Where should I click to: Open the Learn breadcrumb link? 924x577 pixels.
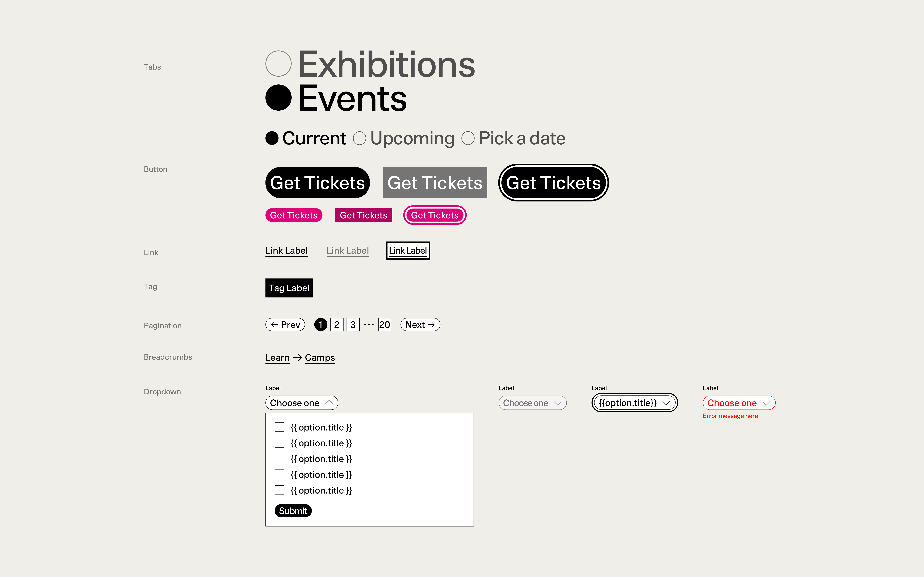pyautogui.click(x=278, y=358)
